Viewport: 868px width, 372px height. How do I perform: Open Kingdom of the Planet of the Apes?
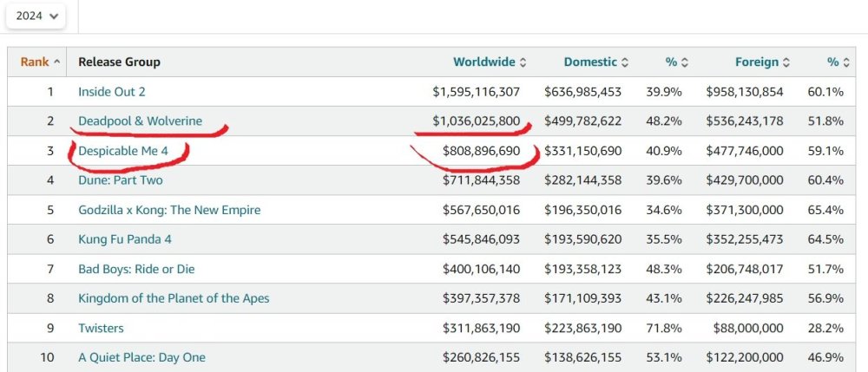click(x=174, y=298)
